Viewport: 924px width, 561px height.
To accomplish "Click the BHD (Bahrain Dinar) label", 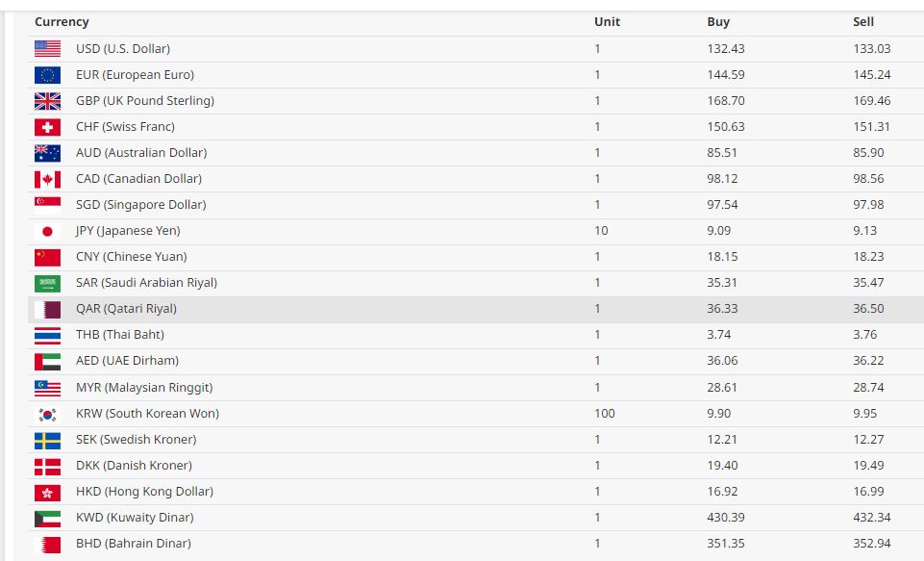I will pos(133,544).
